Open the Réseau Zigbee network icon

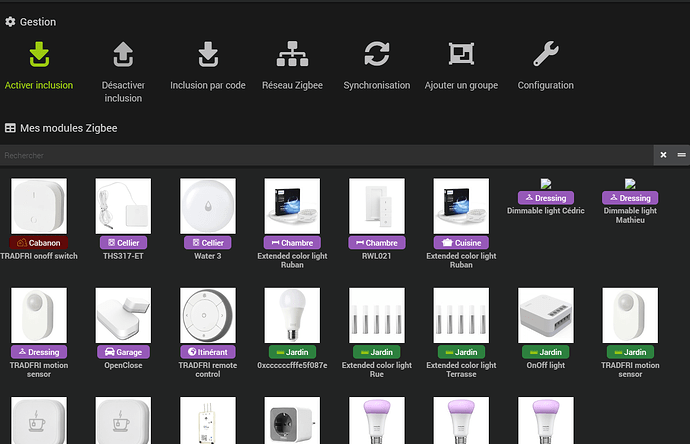click(292, 54)
